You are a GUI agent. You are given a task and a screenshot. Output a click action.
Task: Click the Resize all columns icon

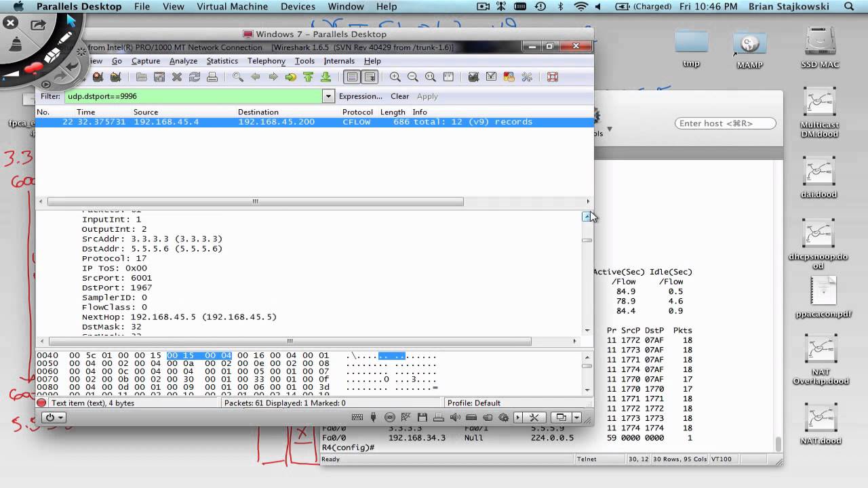click(x=448, y=77)
